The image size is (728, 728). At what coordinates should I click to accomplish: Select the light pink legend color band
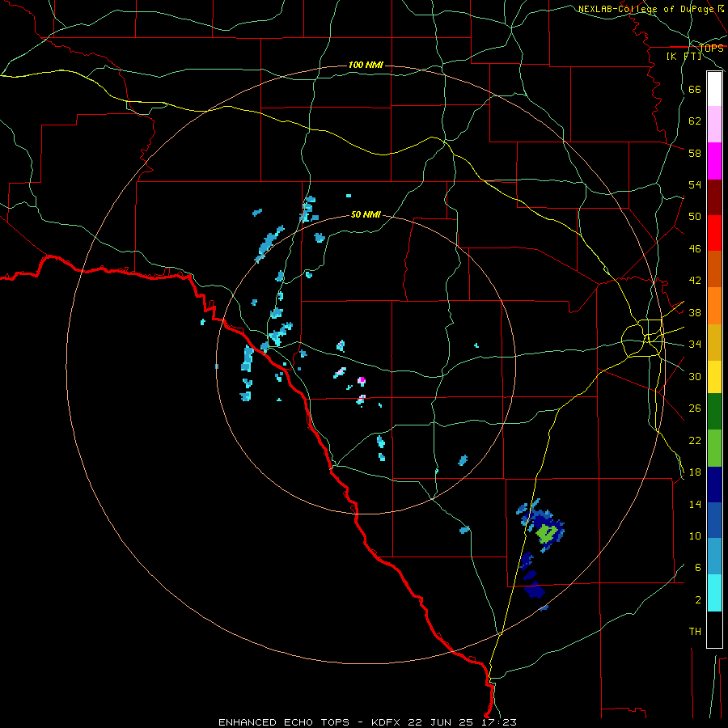[x=714, y=124]
